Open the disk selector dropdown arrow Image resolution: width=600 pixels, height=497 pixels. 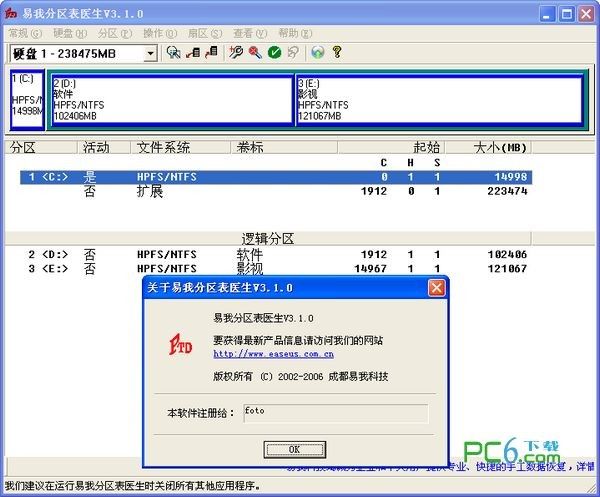151,54
